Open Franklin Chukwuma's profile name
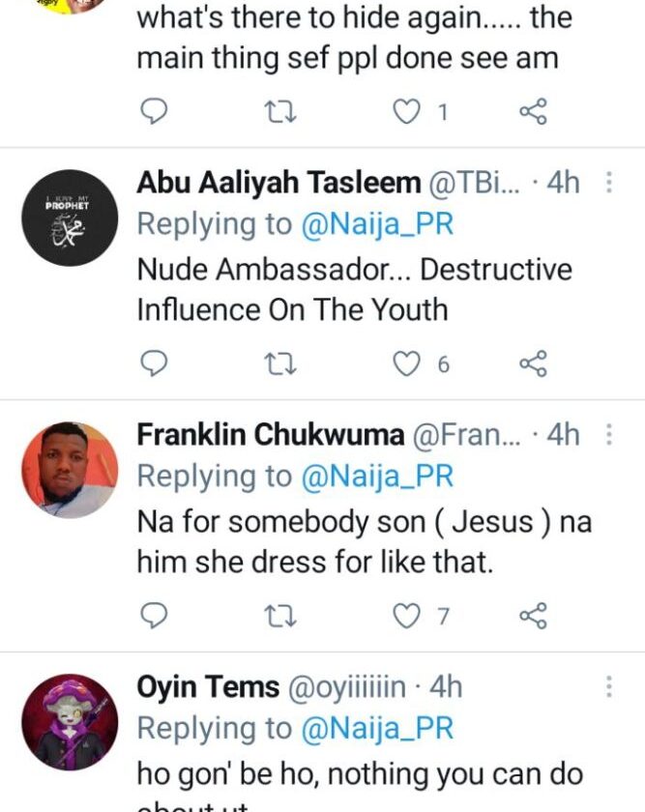Screen dimensions: 645x812 pos(270,435)
